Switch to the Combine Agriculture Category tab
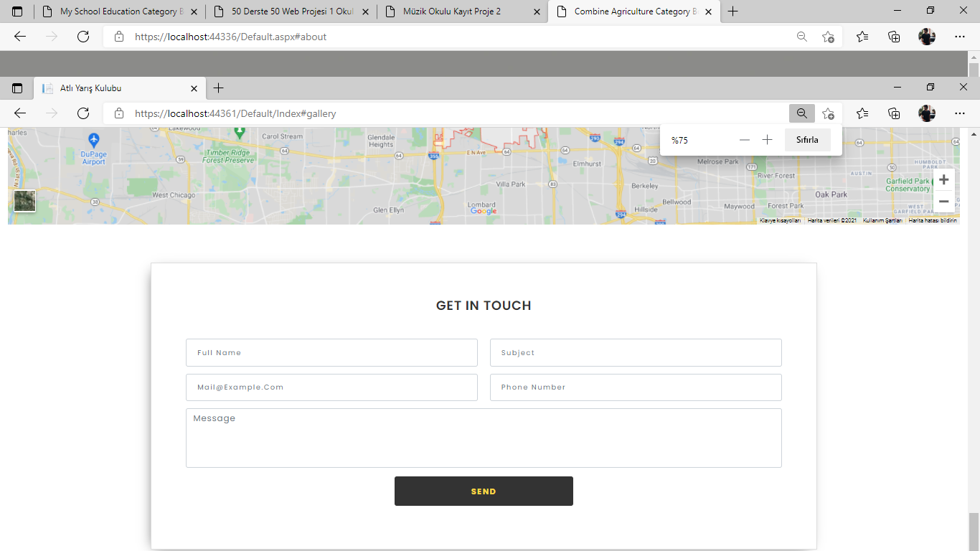Image resolution: width=980 pixels, height=551 pixels. tap(634, 11)
